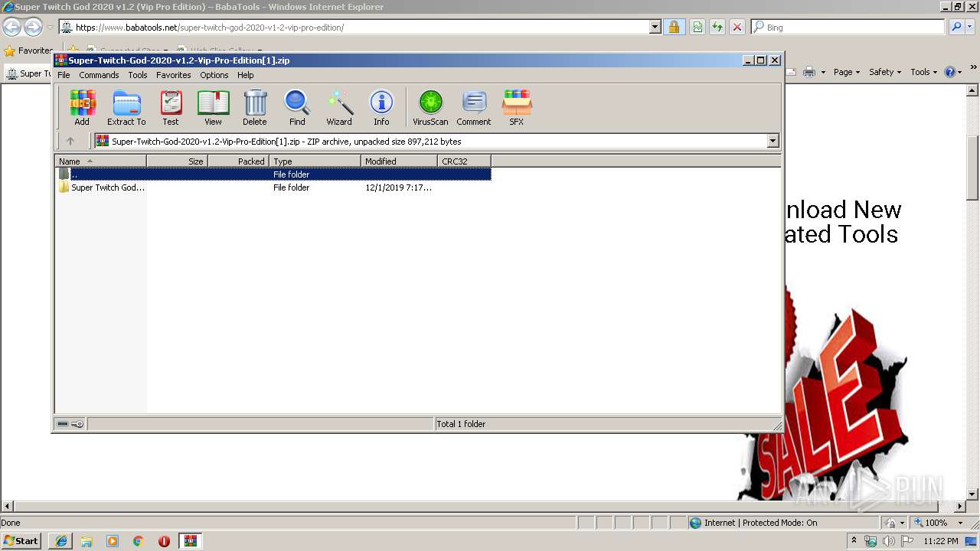Open the Extract To tool
Screen dimensions: 980x551
(126, 107)
